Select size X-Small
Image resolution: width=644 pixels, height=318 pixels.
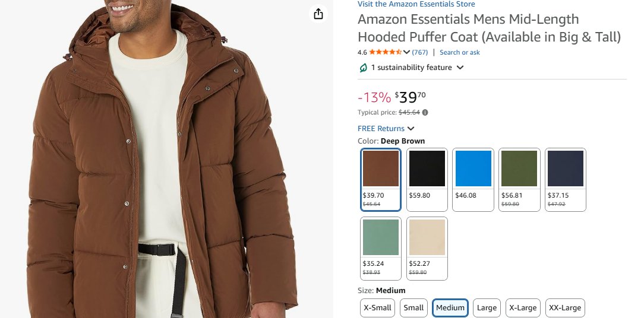click(378, 307)
